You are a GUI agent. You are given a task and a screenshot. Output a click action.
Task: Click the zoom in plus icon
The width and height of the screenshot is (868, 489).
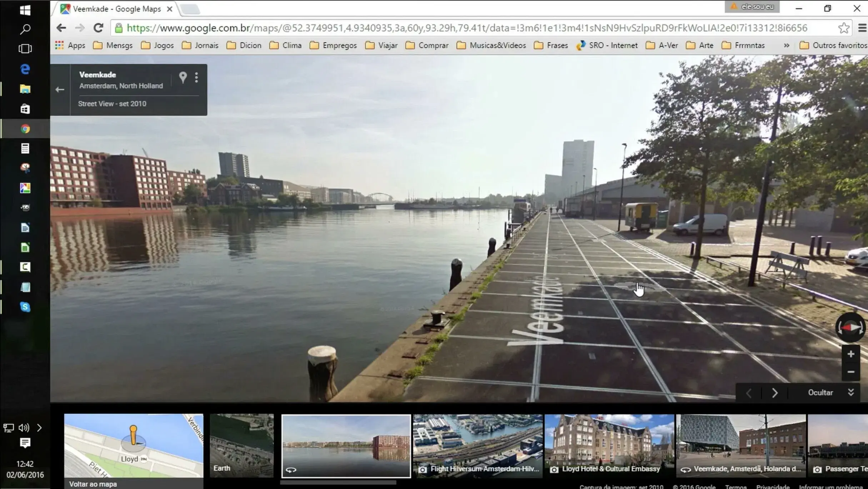point(851,354)
